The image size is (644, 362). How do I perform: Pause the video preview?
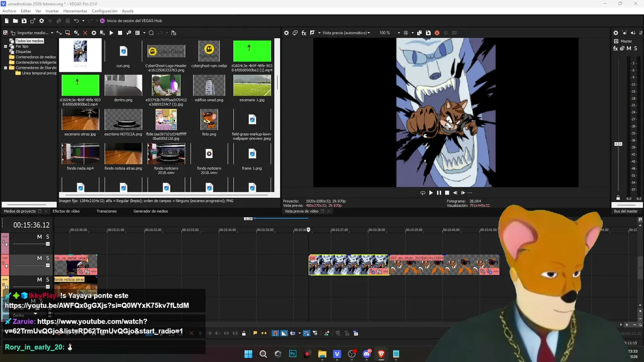[x=439, y=193]
